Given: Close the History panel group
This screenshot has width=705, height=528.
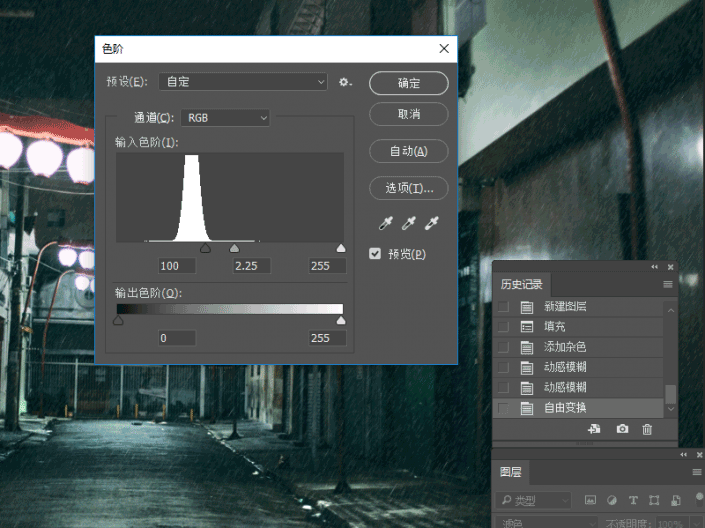Looking at the screenshot, I should point(670,267).
